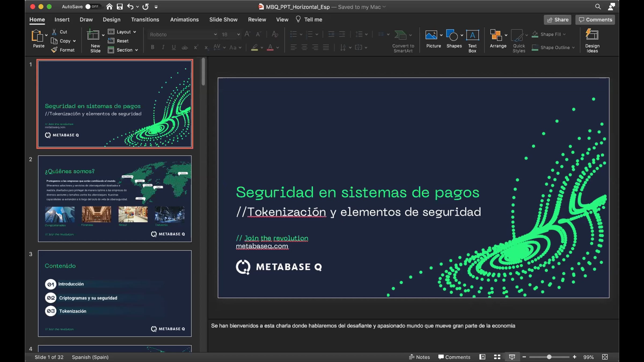The image size is (644, 362).
Task: Pick the text highlight color
Action: pos(254,47)
